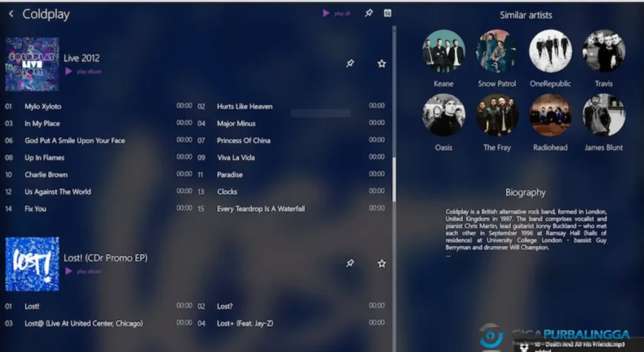Screen dimensions: 644x352
Task: Select the track Charlie Brown
Action: point(46,175)
